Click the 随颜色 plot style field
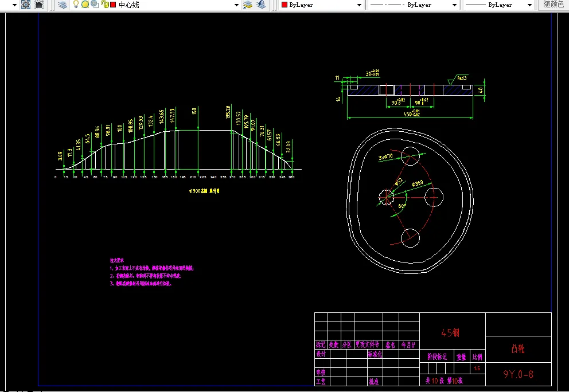569x392 pixels. point(554,5)
